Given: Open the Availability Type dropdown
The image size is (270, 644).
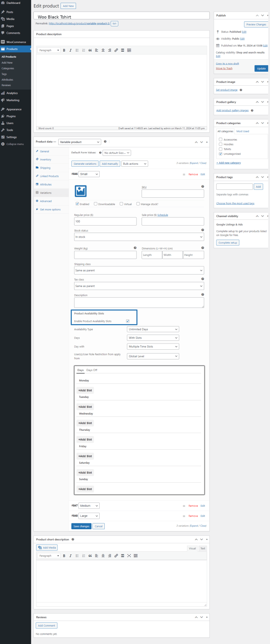Looking at the screenshot, I should (153, 329).
